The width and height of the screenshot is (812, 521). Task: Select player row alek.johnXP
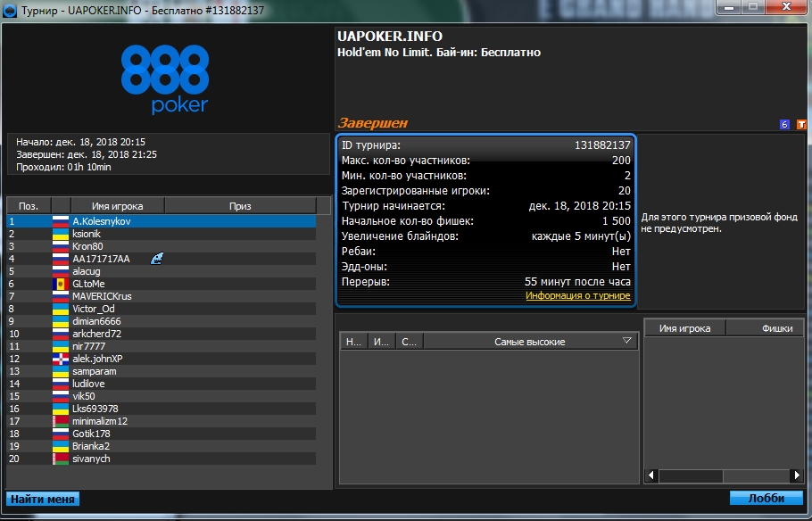coord(162,359)
